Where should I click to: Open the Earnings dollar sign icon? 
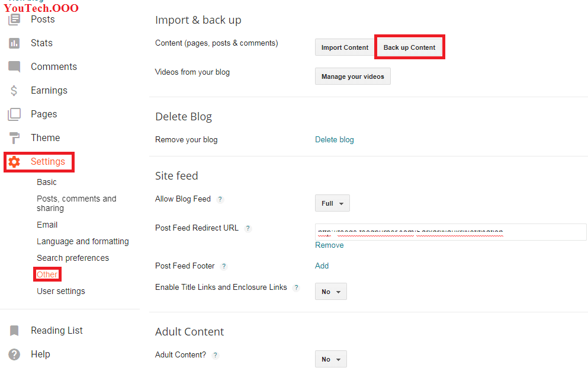14,91
